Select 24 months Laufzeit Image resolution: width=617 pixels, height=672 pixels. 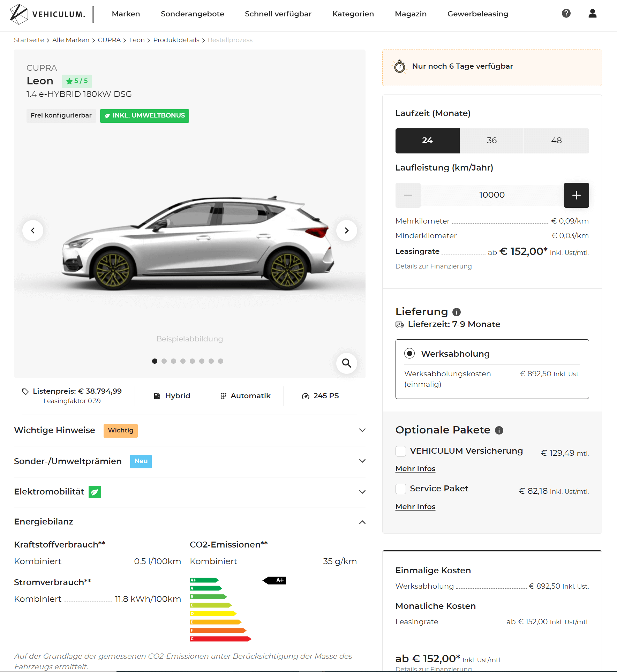(x=427, y=141)
